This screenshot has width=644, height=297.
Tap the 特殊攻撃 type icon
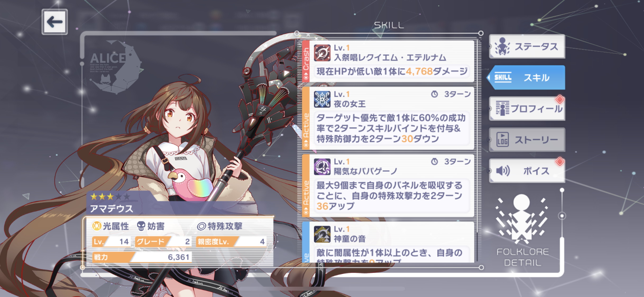201,226
